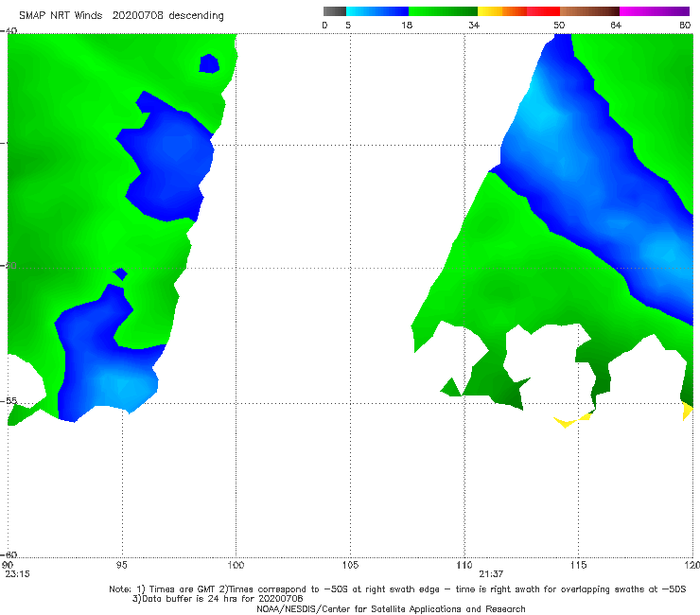Click the brown segment of the color bar
The image size is (700, 615).
click(x=589, y=11)
